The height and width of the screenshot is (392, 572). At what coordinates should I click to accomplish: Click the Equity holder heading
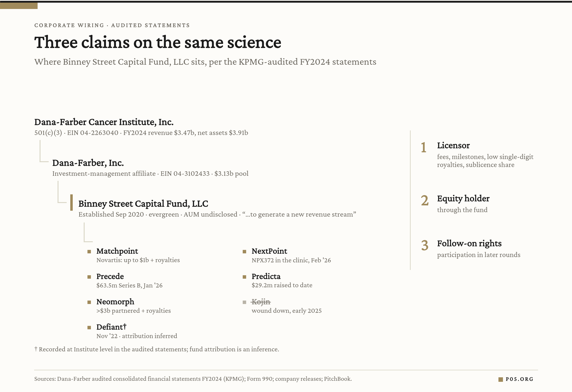click(x=463, y=198)
